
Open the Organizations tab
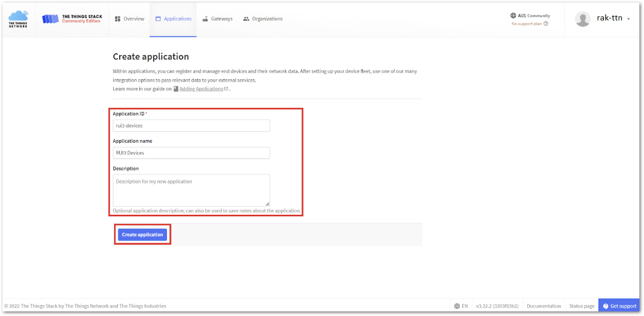click(263, 19)
